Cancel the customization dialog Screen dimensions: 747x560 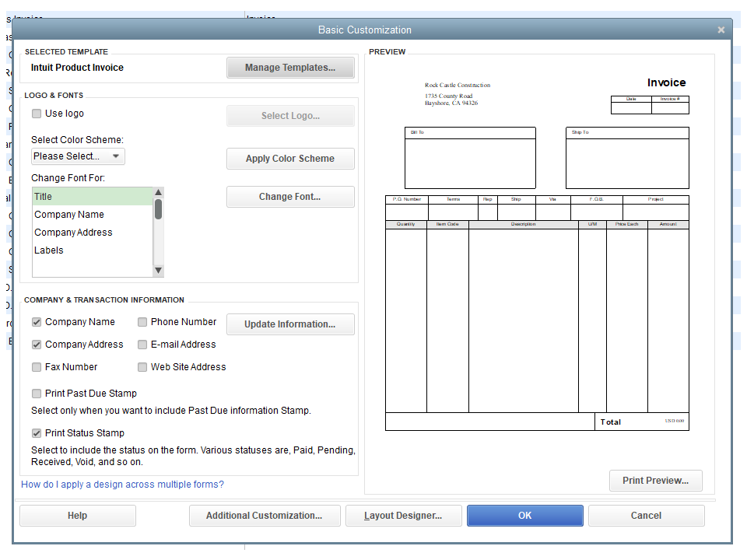pyautogui.click(x=647, y=516)
